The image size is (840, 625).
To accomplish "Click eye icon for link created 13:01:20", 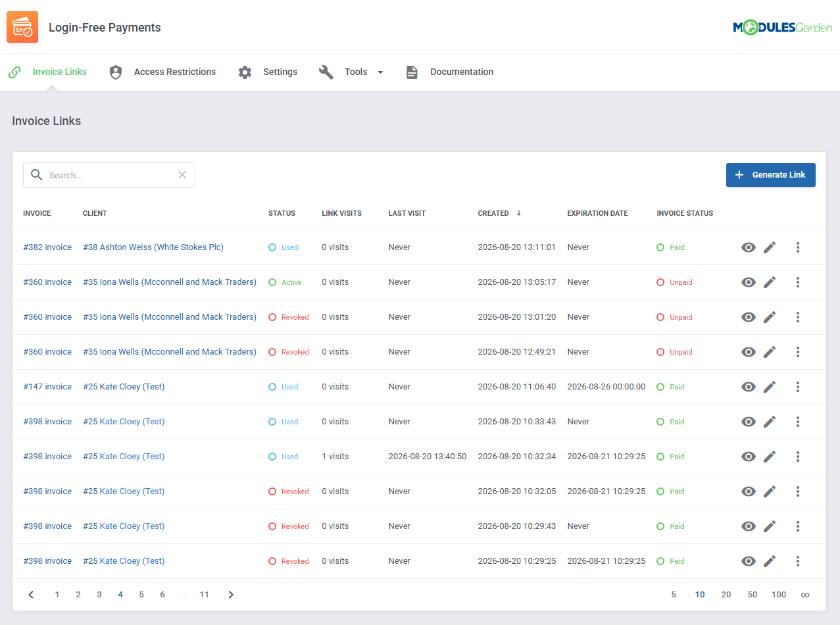I will pyautogui.click(x=749, y=317).
